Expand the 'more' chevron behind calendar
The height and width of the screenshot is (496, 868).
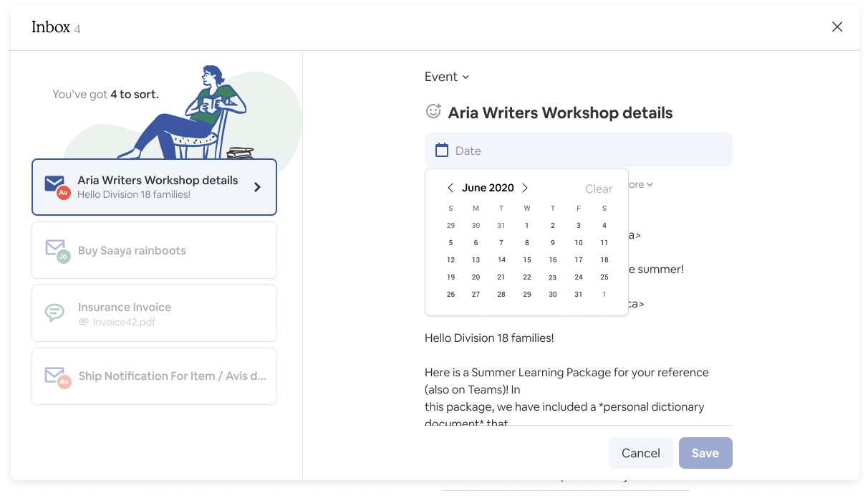tap(649, 185)
